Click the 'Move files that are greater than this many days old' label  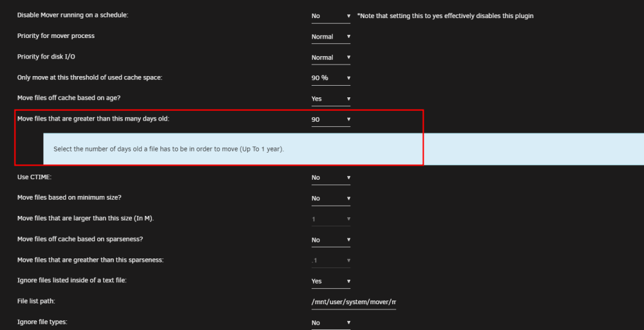click(x=93, y=119)
